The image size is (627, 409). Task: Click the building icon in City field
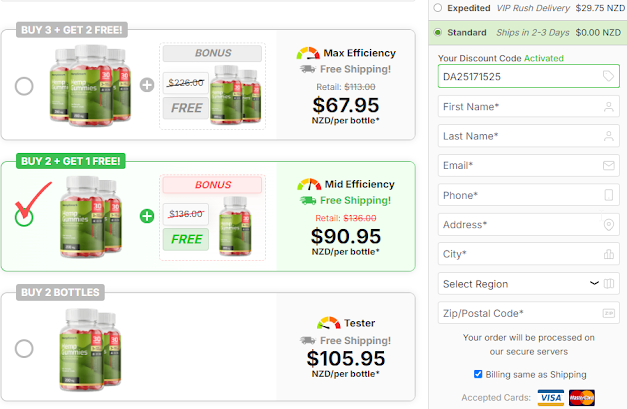[x=609, y=255]
